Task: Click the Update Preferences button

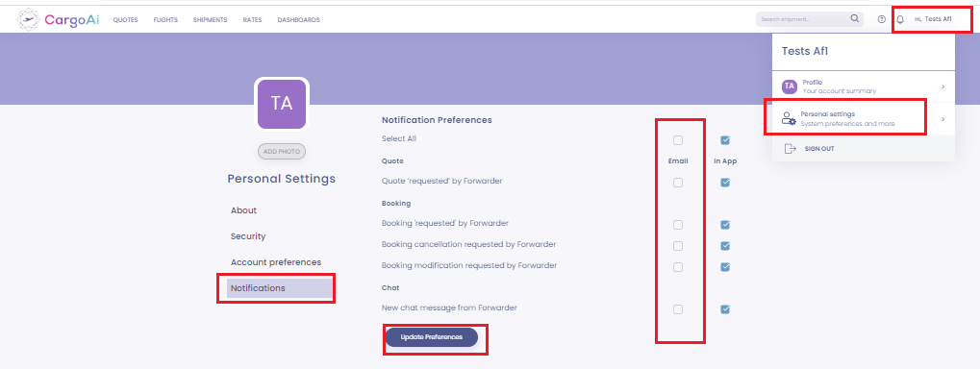Action: (431, 337)
